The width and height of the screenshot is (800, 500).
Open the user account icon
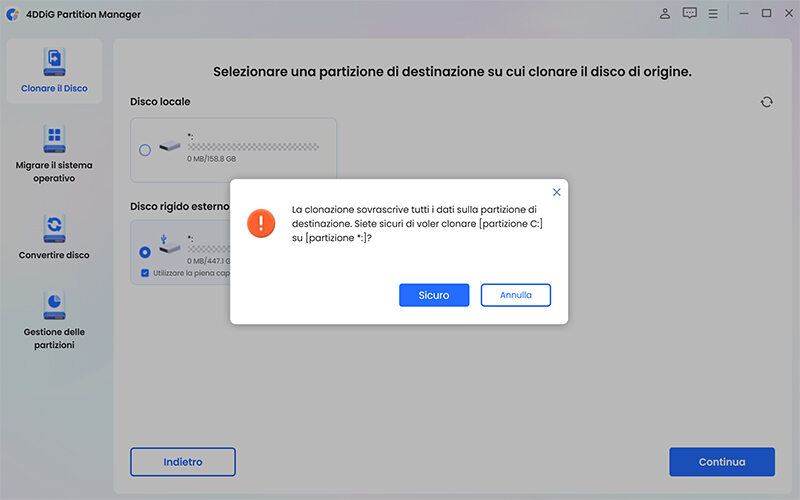pos(664,14)
